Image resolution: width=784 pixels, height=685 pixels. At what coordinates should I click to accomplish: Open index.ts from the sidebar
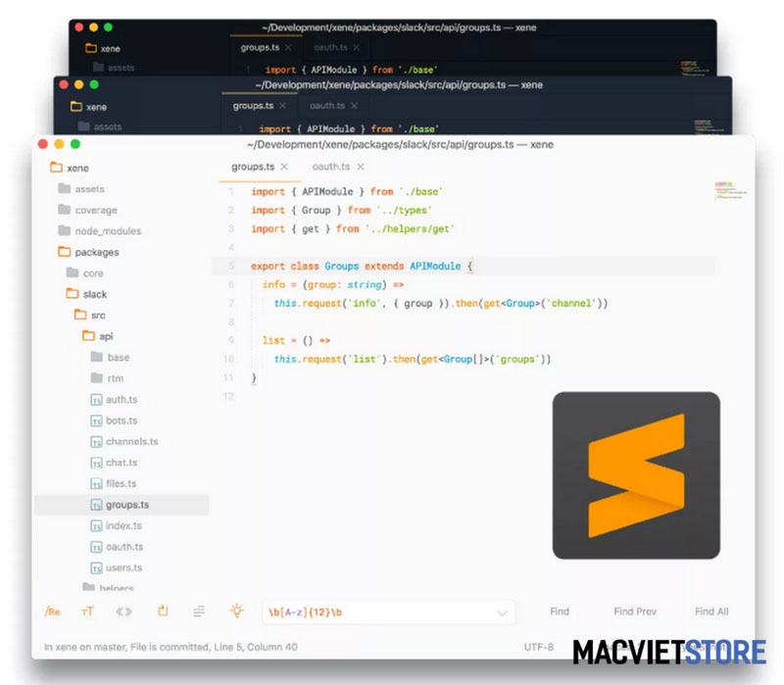point(116,525)
